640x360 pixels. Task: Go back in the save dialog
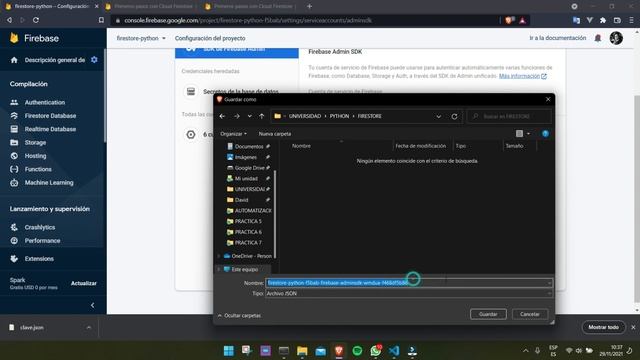pos(222,116)
